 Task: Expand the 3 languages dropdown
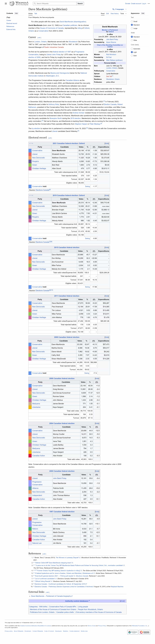point(119,9)
